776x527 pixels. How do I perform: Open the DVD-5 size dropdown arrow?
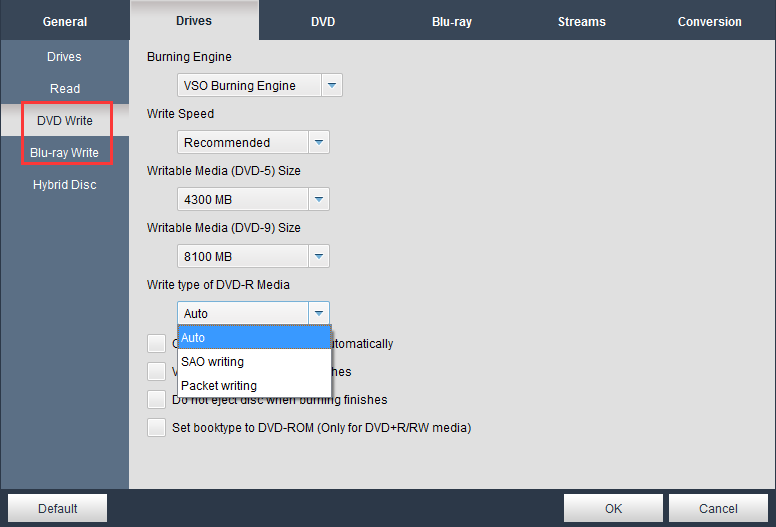(x=319, y=199)
